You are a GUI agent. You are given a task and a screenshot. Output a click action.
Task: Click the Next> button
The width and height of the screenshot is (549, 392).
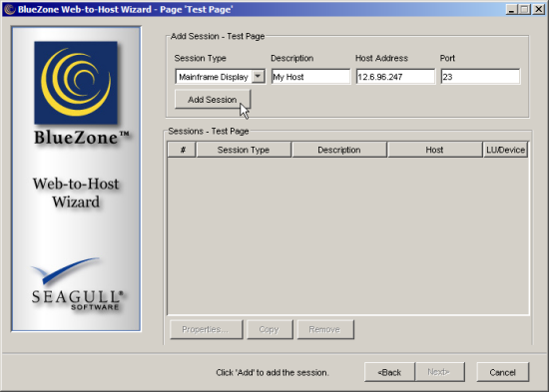tap(440, 372)
